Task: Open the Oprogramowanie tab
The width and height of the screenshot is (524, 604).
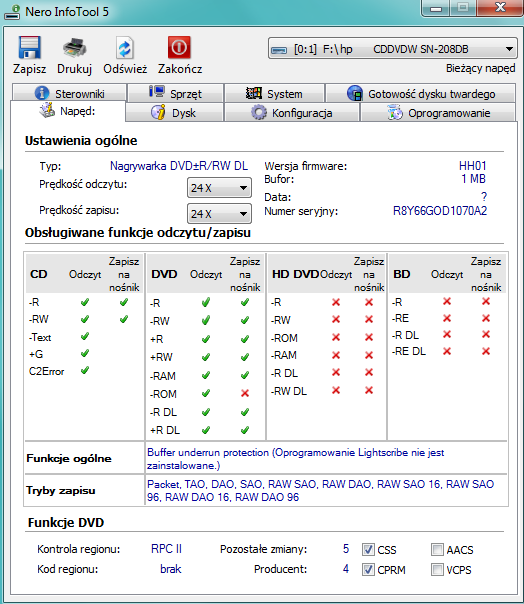Action: [x=438, y=113]
